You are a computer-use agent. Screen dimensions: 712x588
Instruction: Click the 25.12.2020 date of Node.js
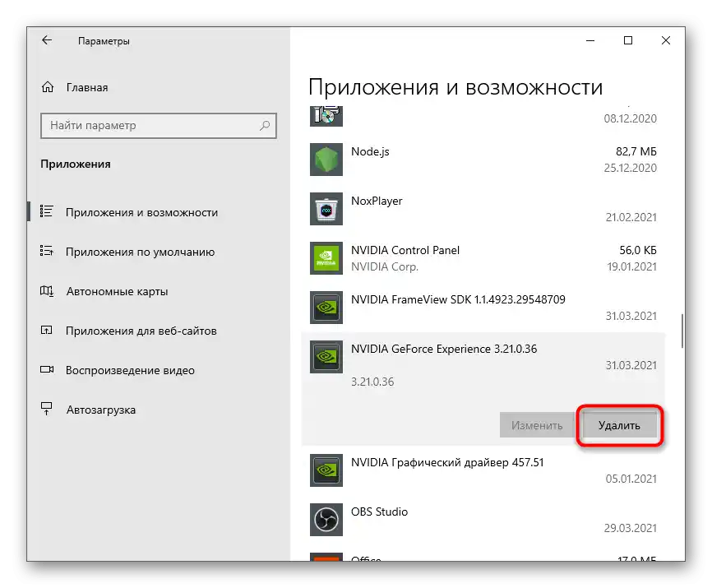631,168
